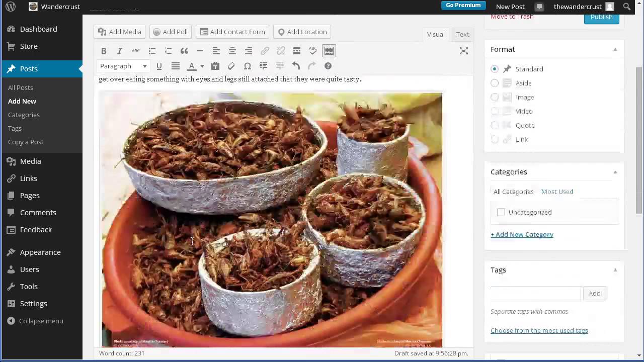This screenshot has width=644, height=362.
Task: Insert a numbered list
Action: point(168,51)
